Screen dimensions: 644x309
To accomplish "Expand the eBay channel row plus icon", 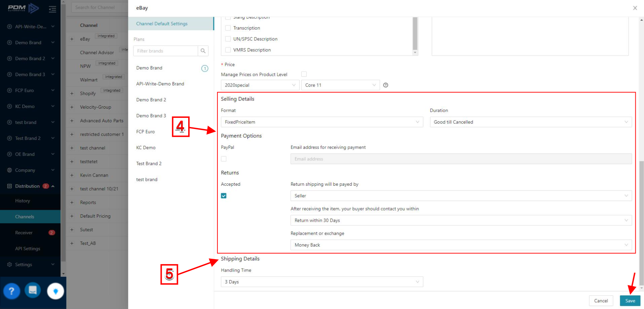I will (x=72, y=39).
